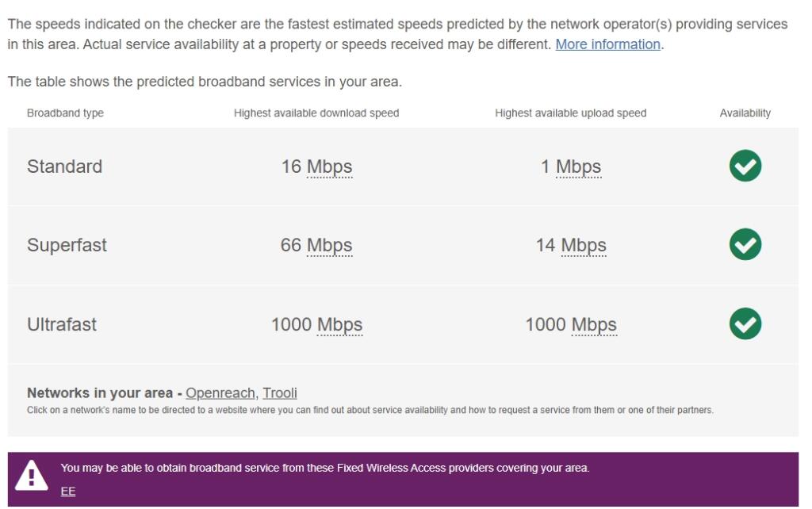Open the More information link

(607, 44)
